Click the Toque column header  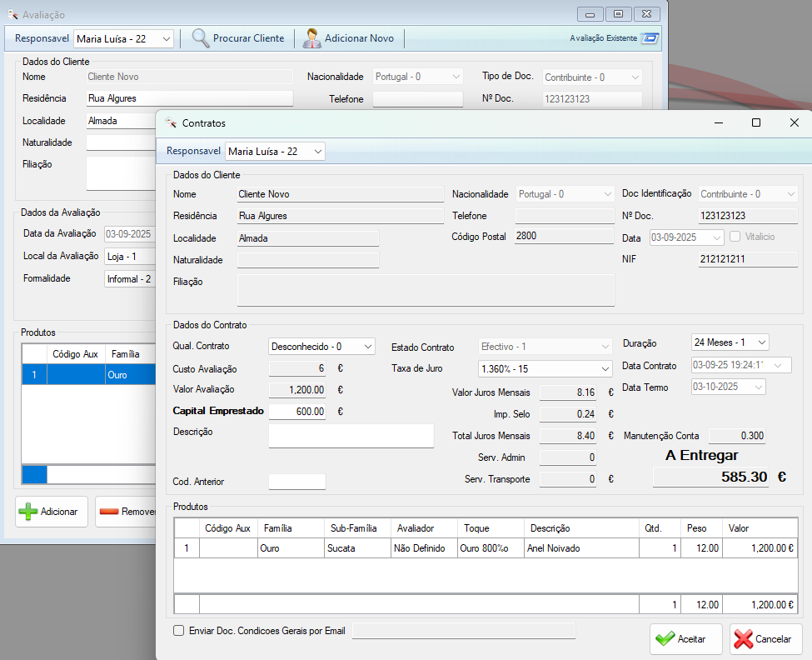coord(491,528)
